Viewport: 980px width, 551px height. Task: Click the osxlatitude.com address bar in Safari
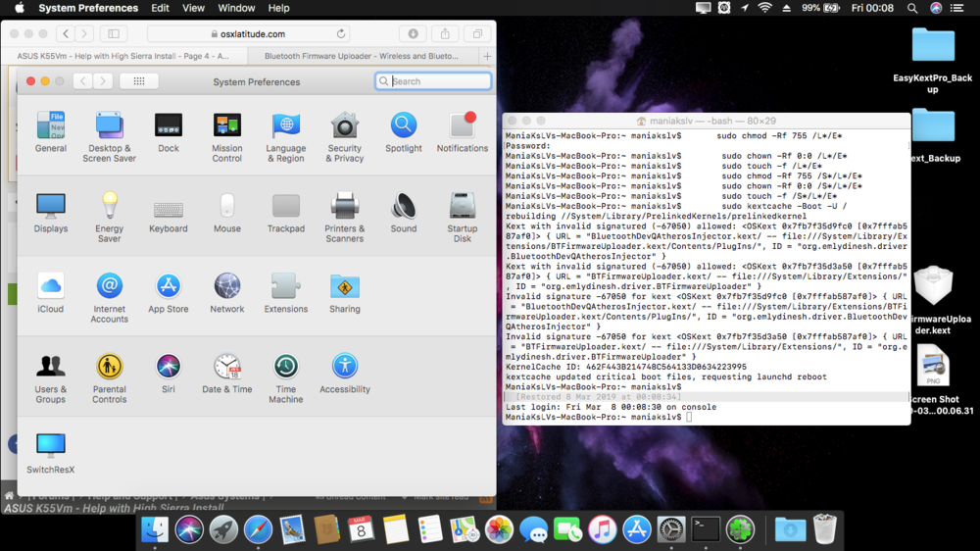pos(248,33)
